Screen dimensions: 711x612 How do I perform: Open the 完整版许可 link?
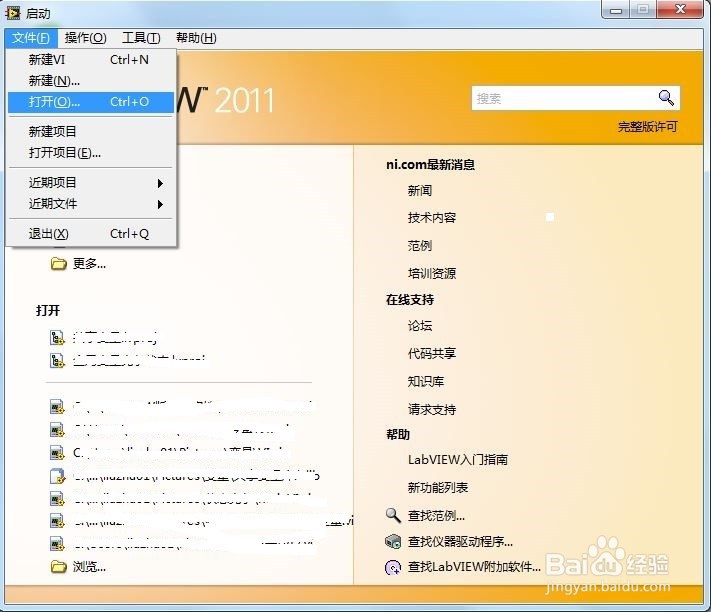[x=647, y=126]
